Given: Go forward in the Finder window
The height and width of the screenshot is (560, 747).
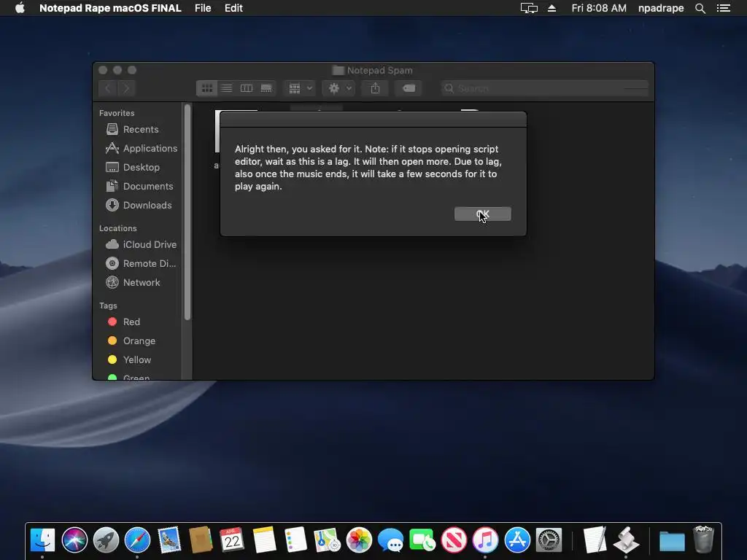Looking at the screenshot, I should pos(126,88).
